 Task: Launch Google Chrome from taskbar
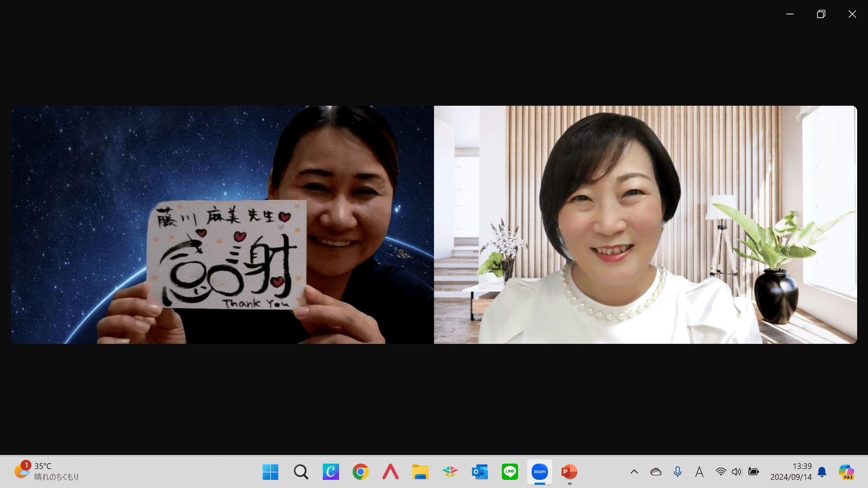pos(360,472)
